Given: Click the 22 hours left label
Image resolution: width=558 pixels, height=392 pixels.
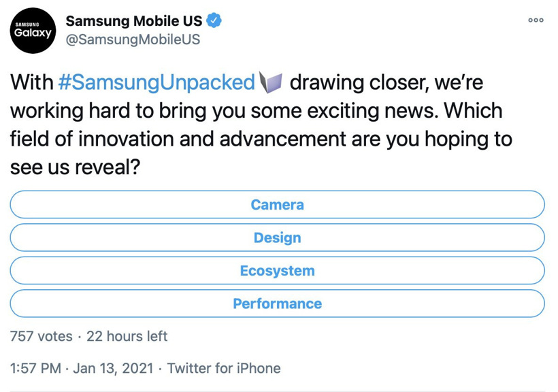Looking at the screenshot, I should [x=127, y=336].
